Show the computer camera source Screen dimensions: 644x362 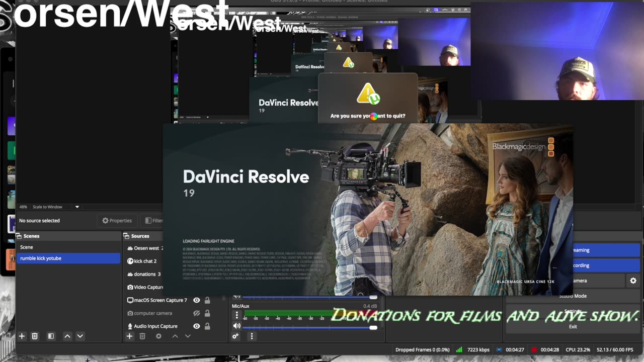coord(197,313)
